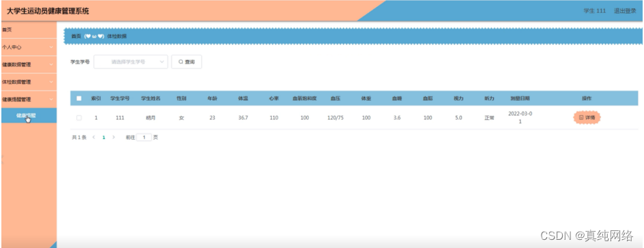
Task: Open 学生学号 dropdown selector
Action: 130,62
